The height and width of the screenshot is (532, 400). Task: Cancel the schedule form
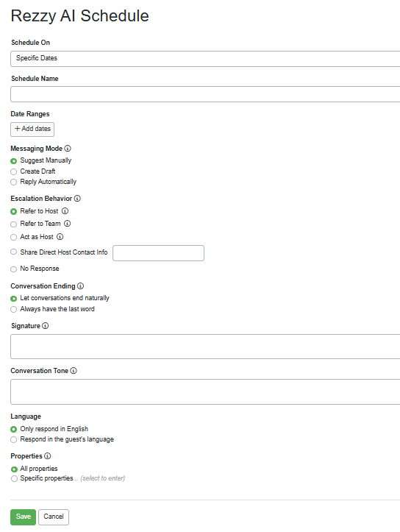pos(54,517)
